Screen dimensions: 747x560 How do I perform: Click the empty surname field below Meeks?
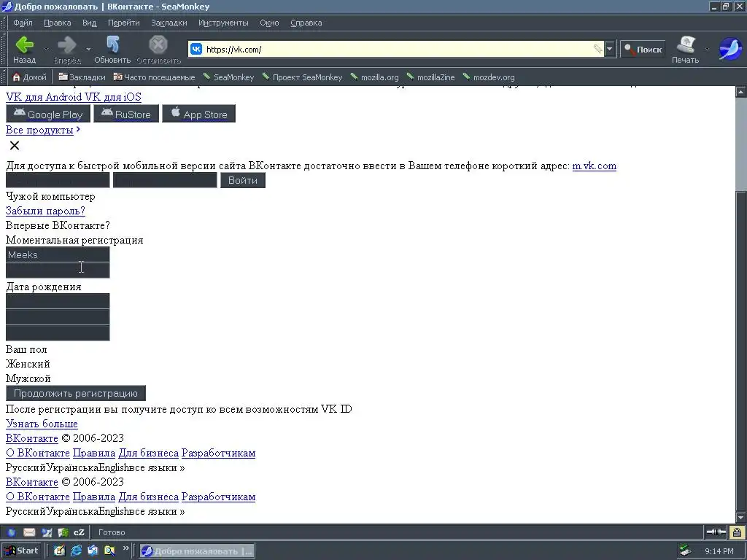pos(58,270)
